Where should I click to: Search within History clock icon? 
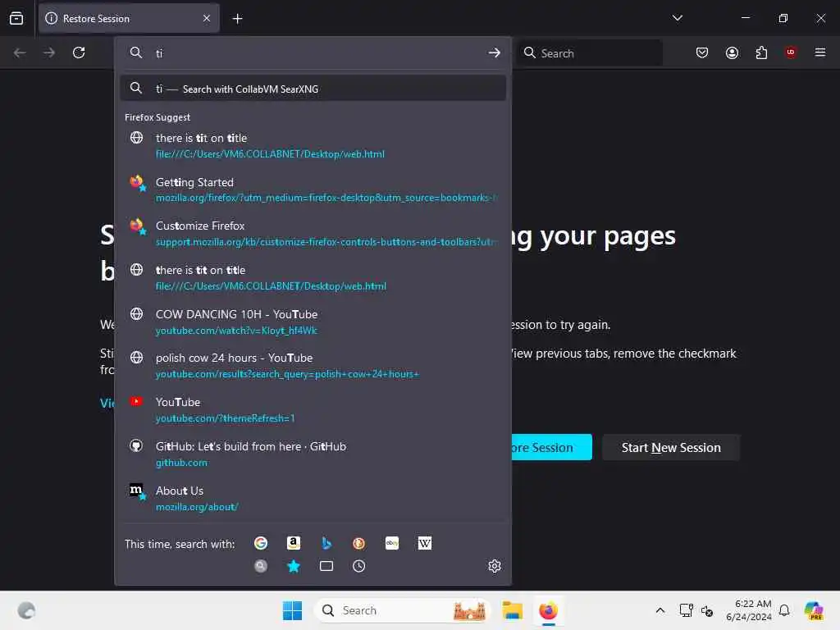click(359, 566)
